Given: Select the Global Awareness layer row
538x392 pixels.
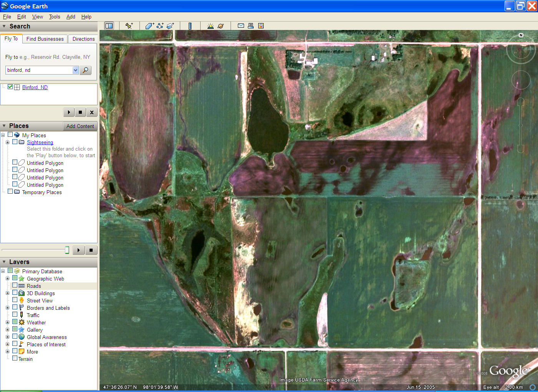Looking at the screenshot, I should click(x=46, y=337).
